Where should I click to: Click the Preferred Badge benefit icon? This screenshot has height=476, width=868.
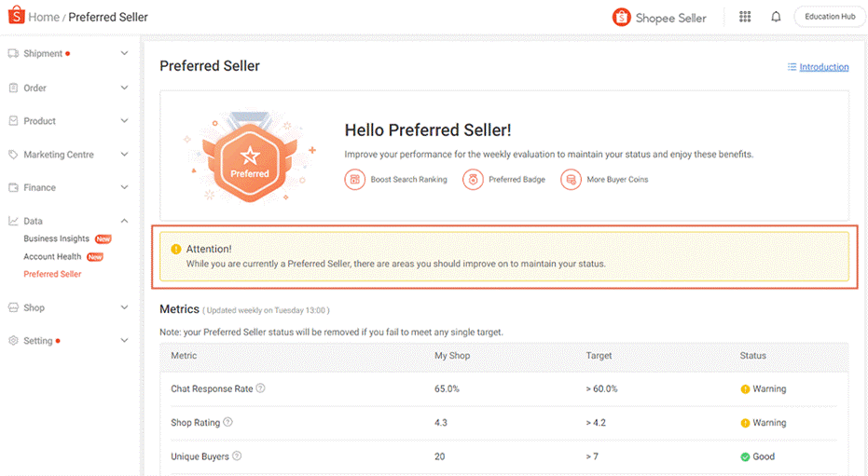[x=474, y=179]
